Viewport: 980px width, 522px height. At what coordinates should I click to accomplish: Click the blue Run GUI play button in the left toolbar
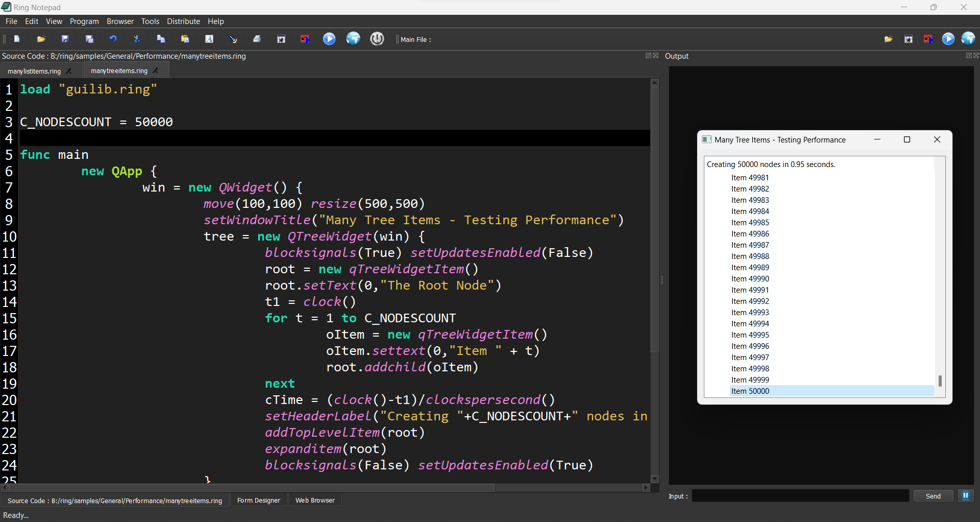pyautogui.click(x=329, y=39)
